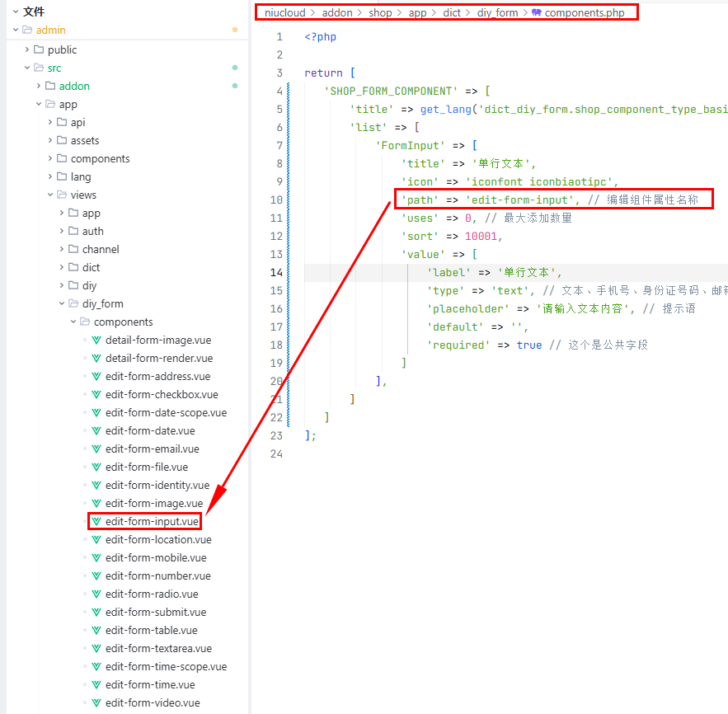
Task: Click the shop segment in breadcrumb
Action: pyautogui.click(x=380, y=13)
